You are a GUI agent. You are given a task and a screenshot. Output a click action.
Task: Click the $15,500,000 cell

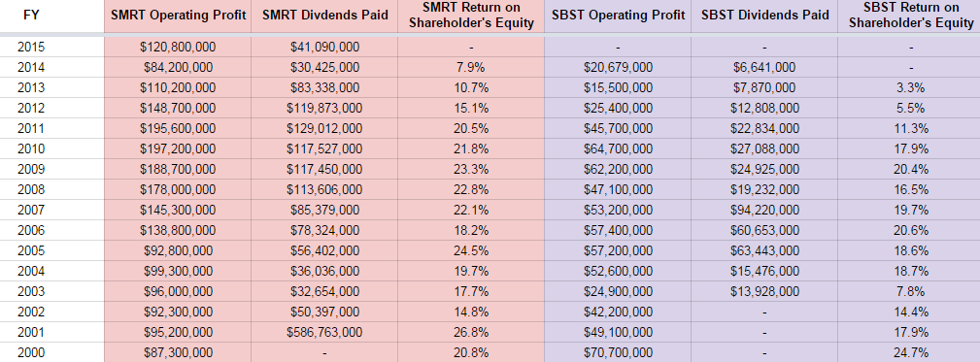(x=618, y=88)
